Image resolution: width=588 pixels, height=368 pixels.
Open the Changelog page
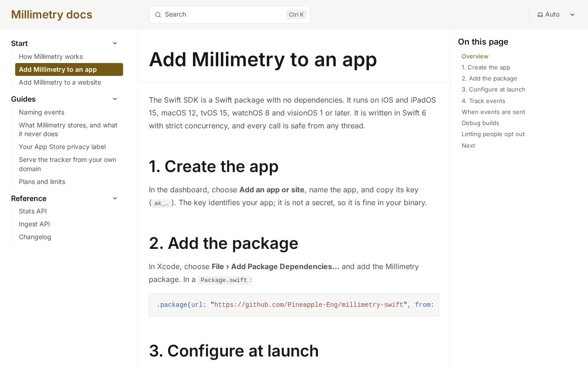tap(69, 237)
